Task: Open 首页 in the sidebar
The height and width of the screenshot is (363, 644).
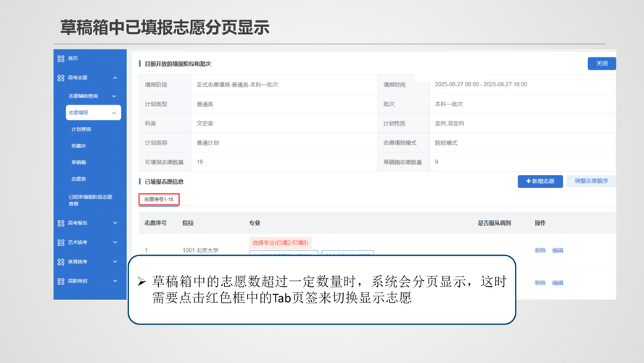Action: pos(73,58)
